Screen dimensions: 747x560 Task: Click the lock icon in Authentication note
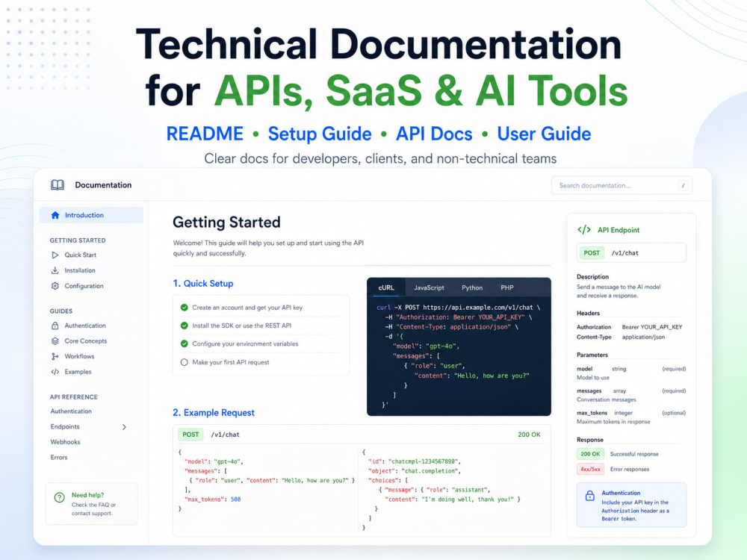click(590, 495)
